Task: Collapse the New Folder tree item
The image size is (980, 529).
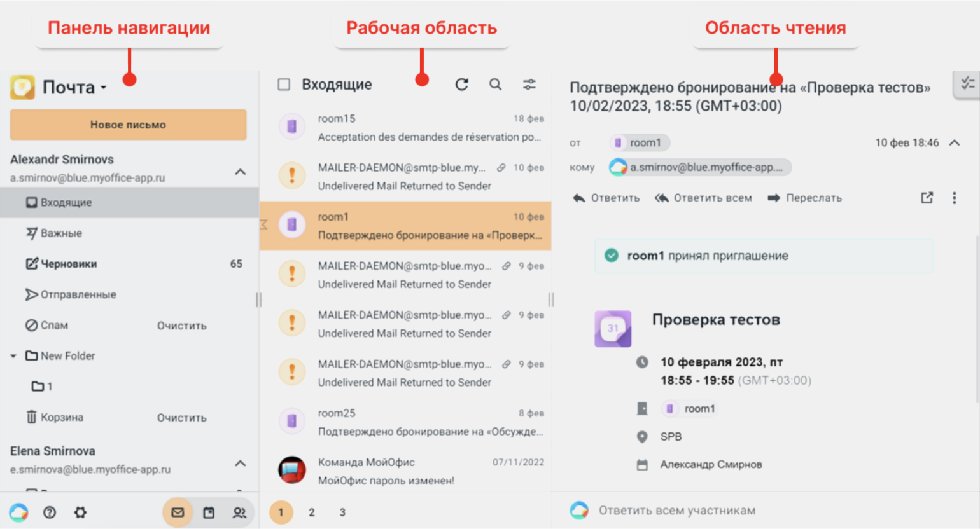Action: [13, 356]
